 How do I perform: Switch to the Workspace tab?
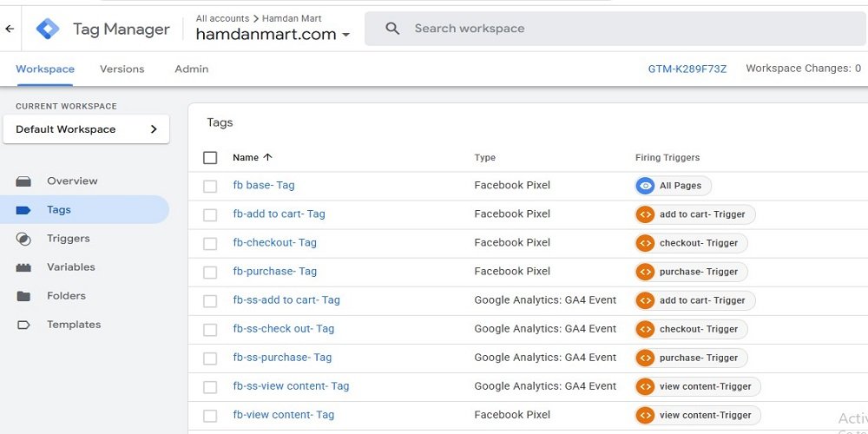(45, 69)
